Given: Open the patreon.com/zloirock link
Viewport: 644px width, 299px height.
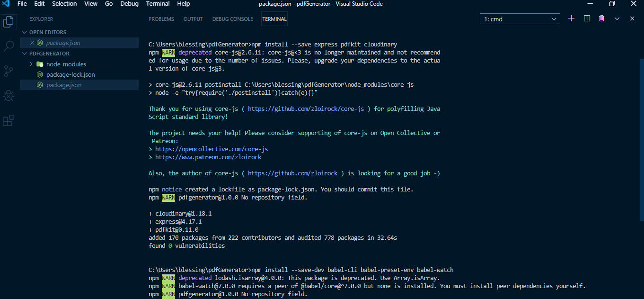Looking at the screenshot, I should [x=208, y=157].
